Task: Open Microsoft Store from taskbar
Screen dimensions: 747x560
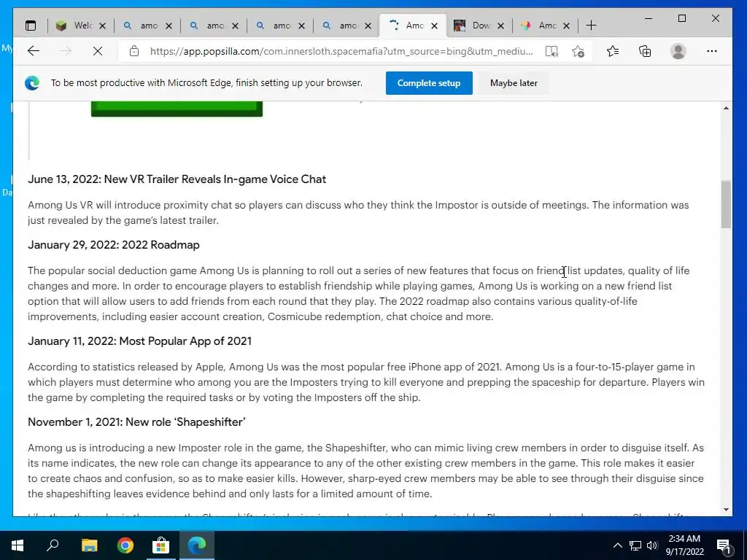Action: pos(161,545)
